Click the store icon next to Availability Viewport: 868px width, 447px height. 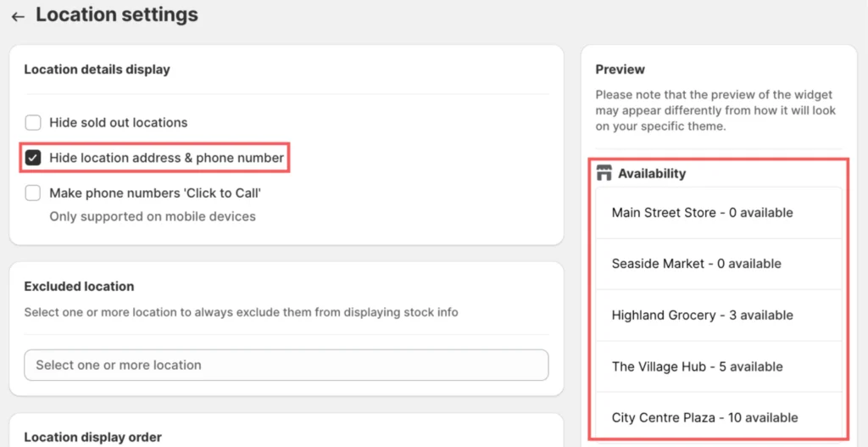click(x=604, y=174)
